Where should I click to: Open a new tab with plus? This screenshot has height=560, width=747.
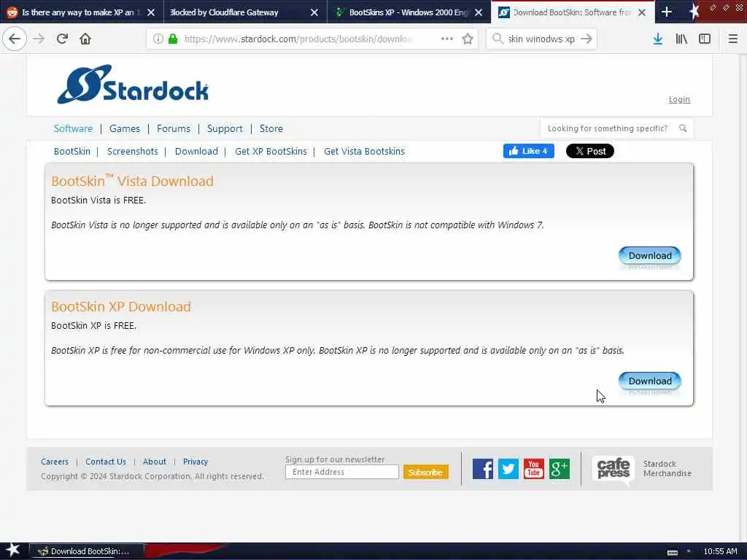click(x=667, y=12)
